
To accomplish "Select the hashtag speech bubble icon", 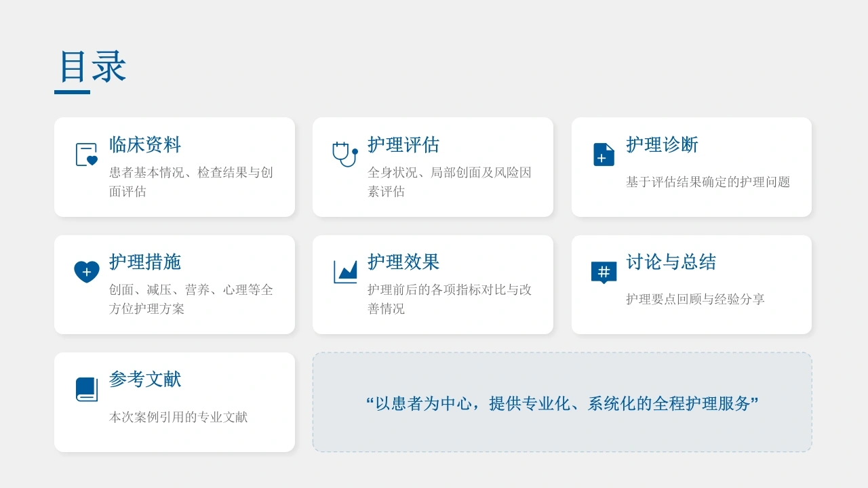I will (604, 272).
